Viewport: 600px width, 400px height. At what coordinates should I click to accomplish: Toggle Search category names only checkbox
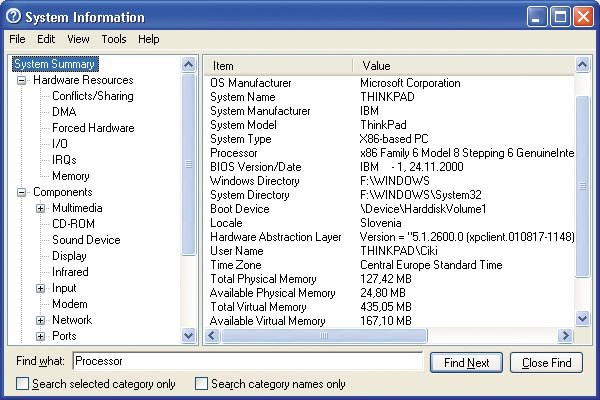click(201, 384)
